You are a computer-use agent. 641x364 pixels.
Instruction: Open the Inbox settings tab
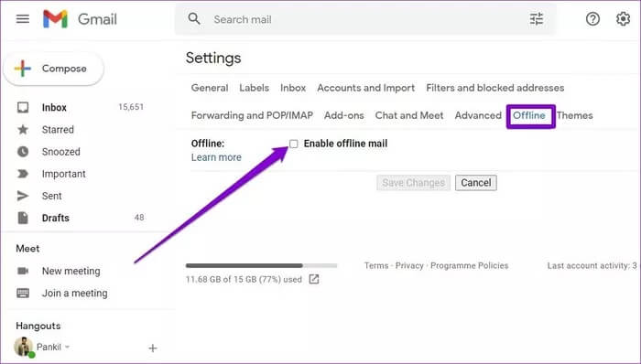click(293, 88)
